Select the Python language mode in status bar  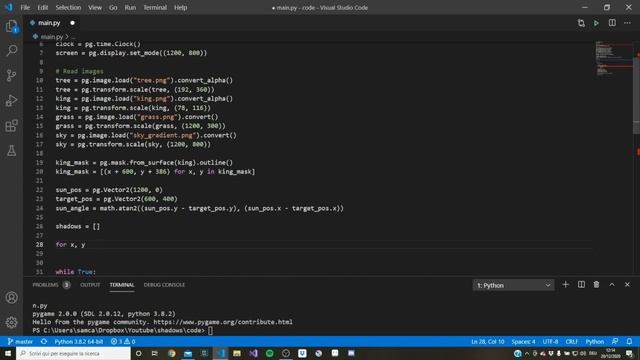595,341
